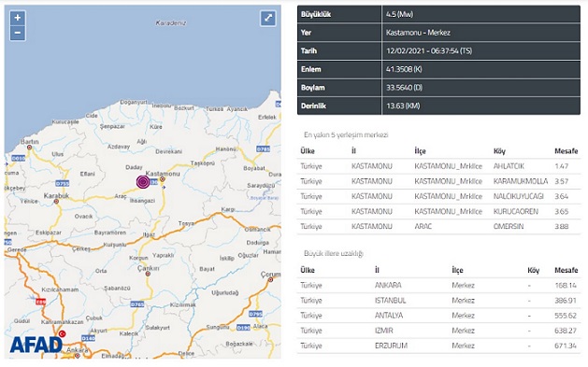Click the D765 road sign near Çankırı
This screenshot has width=588, height=367.
[x=137, y=304]
